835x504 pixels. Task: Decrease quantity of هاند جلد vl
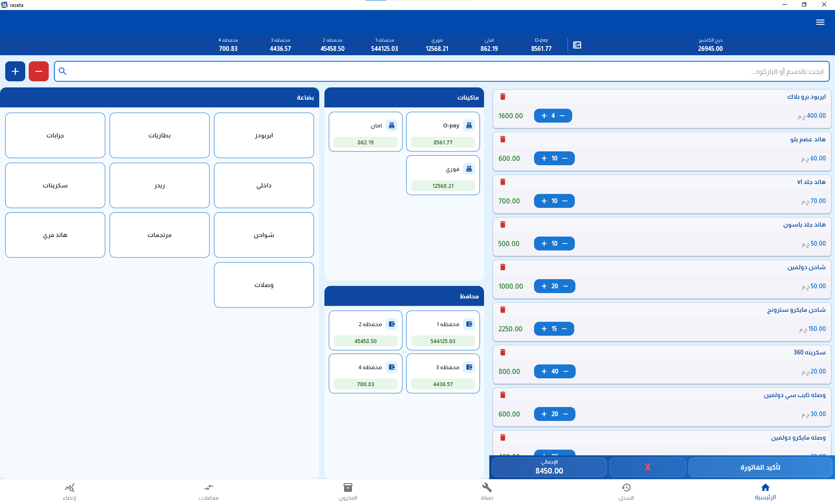(x=565, y=201)
